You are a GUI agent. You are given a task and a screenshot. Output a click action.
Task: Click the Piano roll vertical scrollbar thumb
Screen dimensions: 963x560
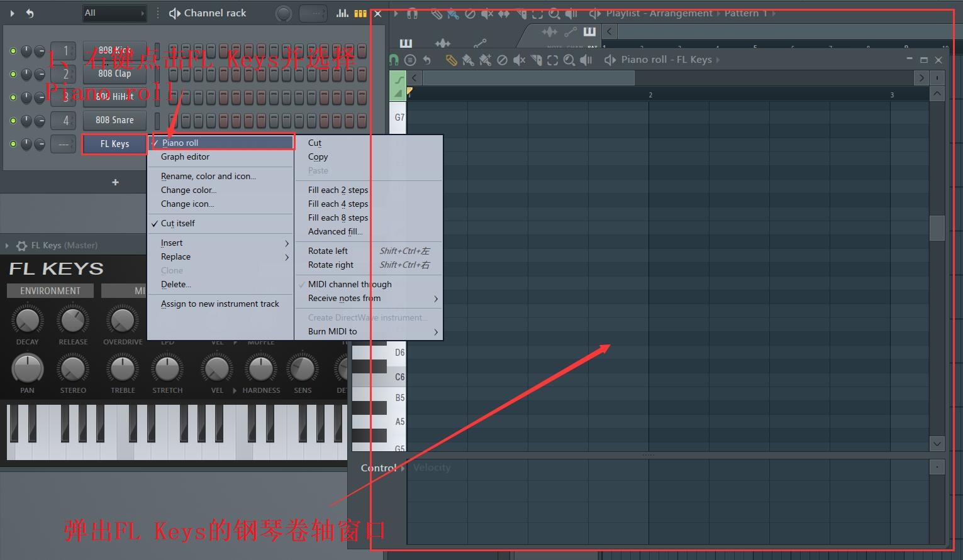(937, 228)
